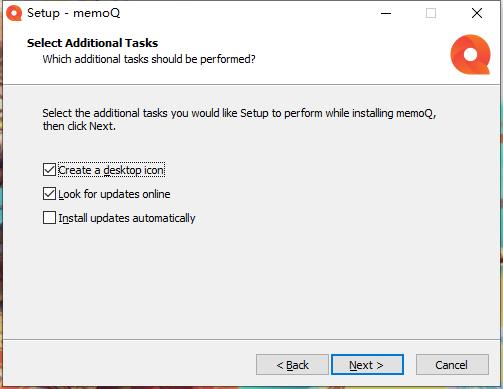Proceed with the Next > button

tap(367, 365)
